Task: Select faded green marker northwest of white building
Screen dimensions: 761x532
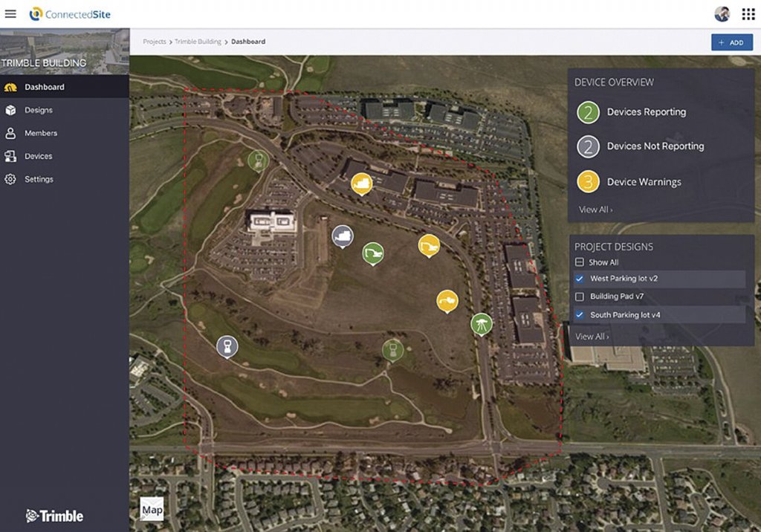Action: pos(258,160)
